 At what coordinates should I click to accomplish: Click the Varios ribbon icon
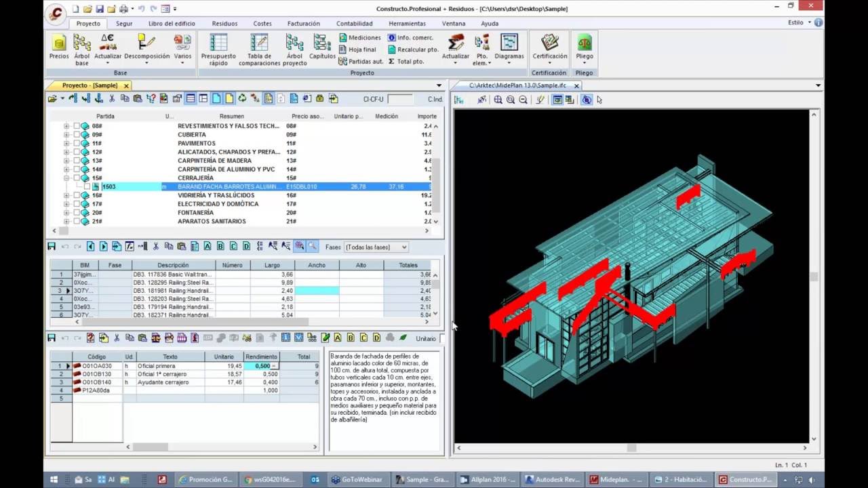(x=182, y=50)
